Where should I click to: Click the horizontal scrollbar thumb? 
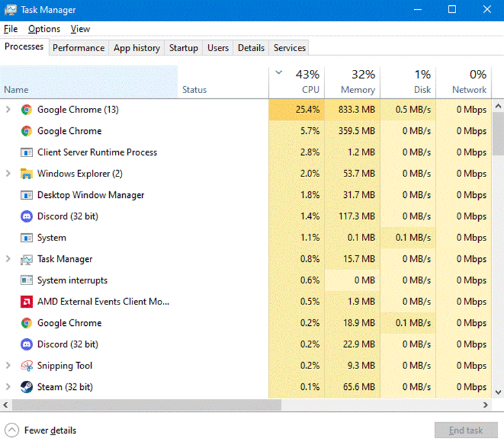(147, 405)
